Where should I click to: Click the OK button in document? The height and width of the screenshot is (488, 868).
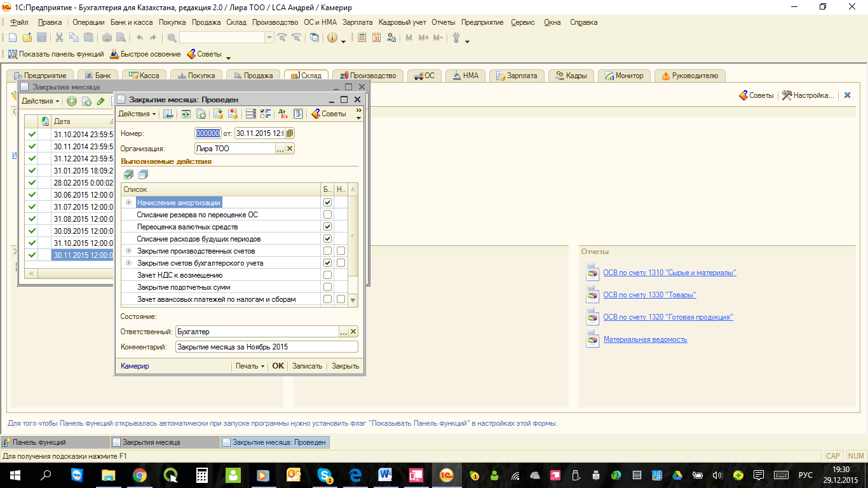click(x=278, y=366)
